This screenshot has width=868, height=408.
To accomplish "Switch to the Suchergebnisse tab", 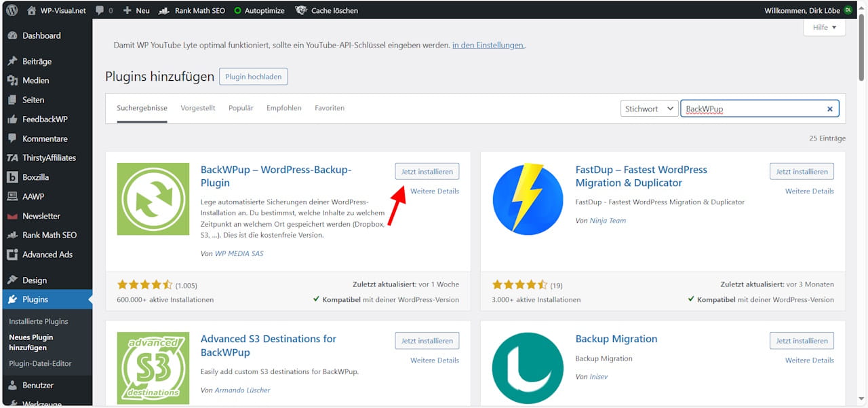I will coord(142,108).
